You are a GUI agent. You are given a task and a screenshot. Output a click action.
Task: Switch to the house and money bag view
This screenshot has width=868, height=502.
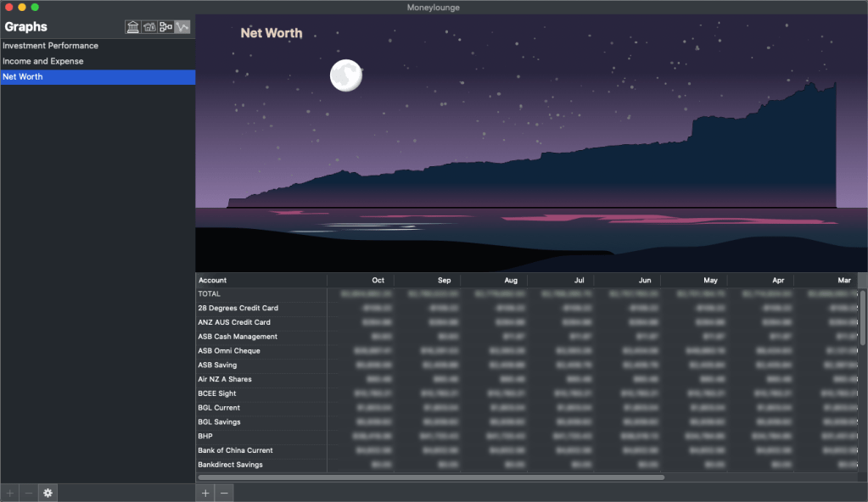pyautogui.click(x=149, y=27)
